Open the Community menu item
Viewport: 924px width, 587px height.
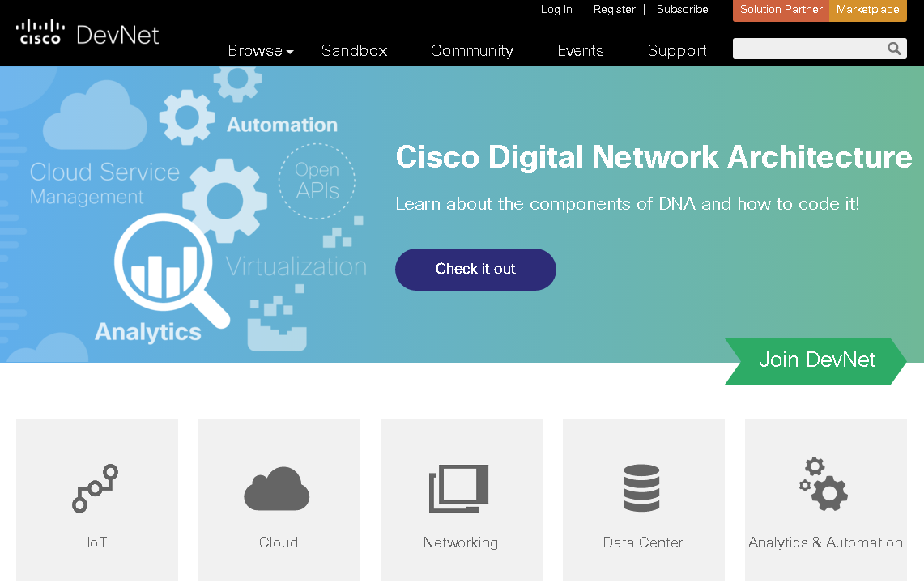point(472,51)
